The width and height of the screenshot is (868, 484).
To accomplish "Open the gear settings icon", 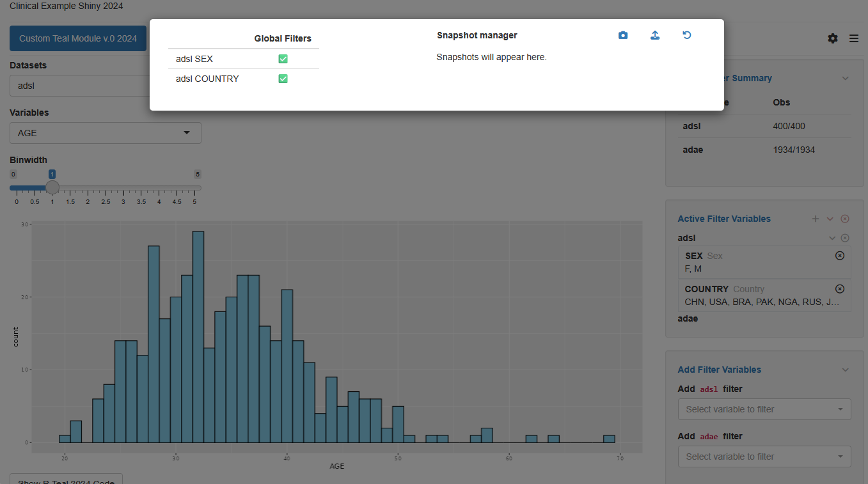I will (832, 38).
